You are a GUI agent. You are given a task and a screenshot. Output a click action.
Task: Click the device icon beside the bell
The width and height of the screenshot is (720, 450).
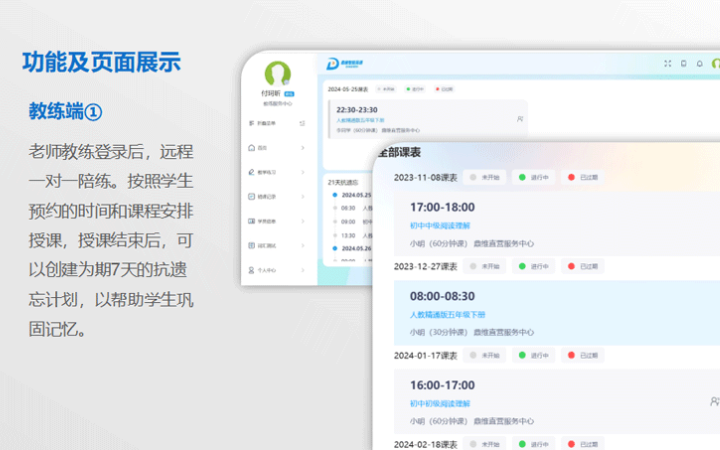point(684,63)
